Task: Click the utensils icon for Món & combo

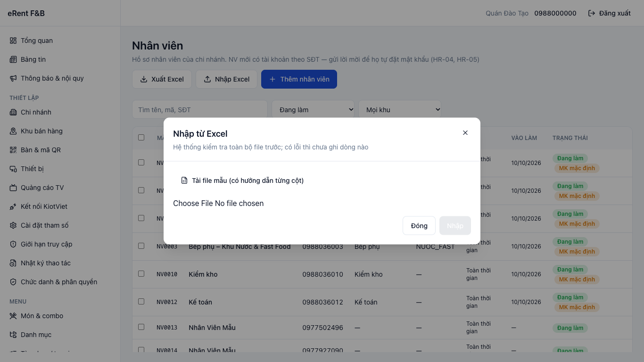Action: (x=13, y=316)
